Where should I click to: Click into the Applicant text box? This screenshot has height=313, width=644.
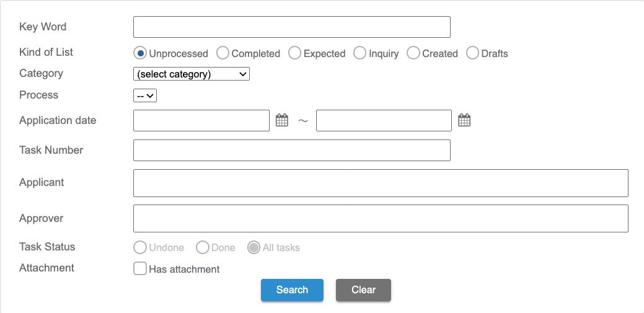click(381, 183)
